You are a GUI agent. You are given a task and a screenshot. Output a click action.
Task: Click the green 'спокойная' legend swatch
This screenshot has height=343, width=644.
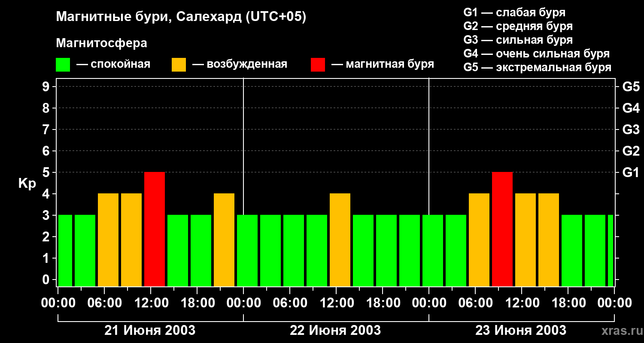point(63,65)
